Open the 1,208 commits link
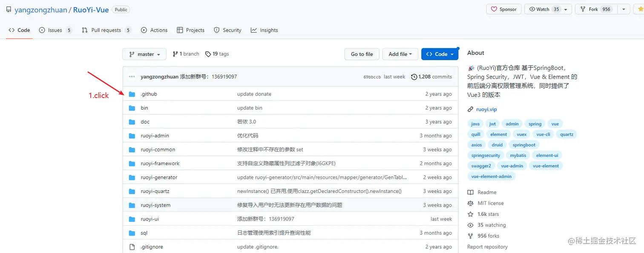This screenshot has height=253, width=644. (x=431, y=77)
